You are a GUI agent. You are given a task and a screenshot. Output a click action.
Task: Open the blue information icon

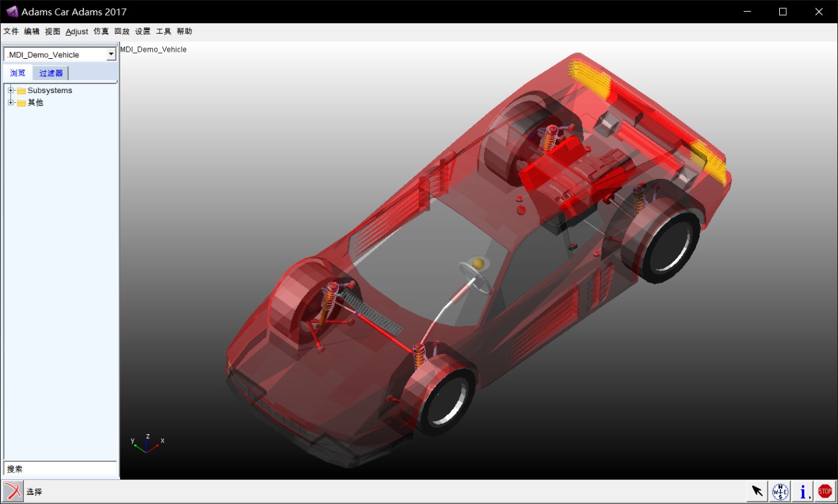click(802, 491)
